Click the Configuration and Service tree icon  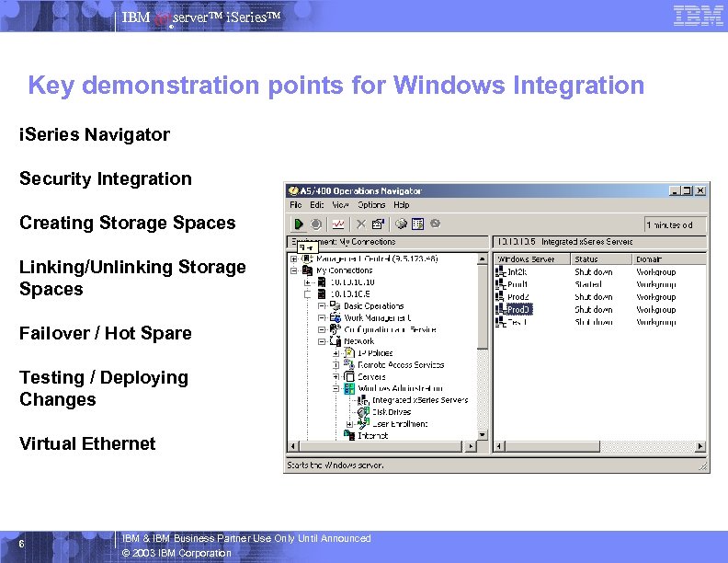click(336, 329)
